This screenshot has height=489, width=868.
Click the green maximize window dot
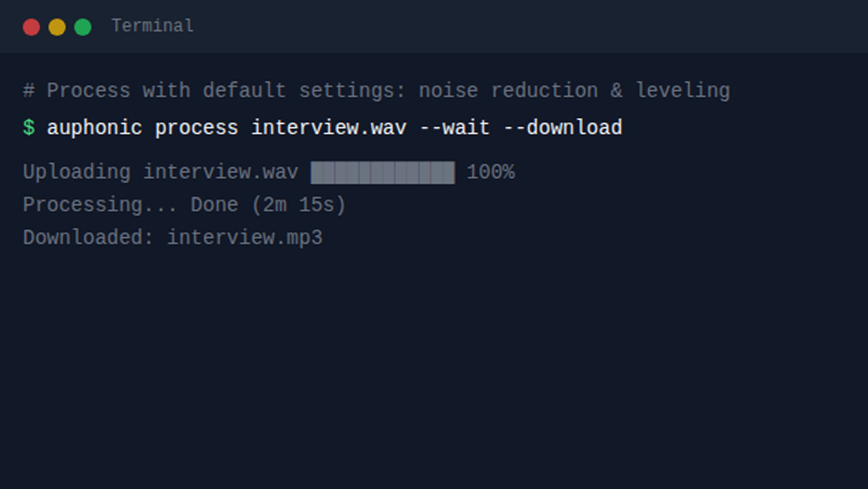(x=83, y=27)
